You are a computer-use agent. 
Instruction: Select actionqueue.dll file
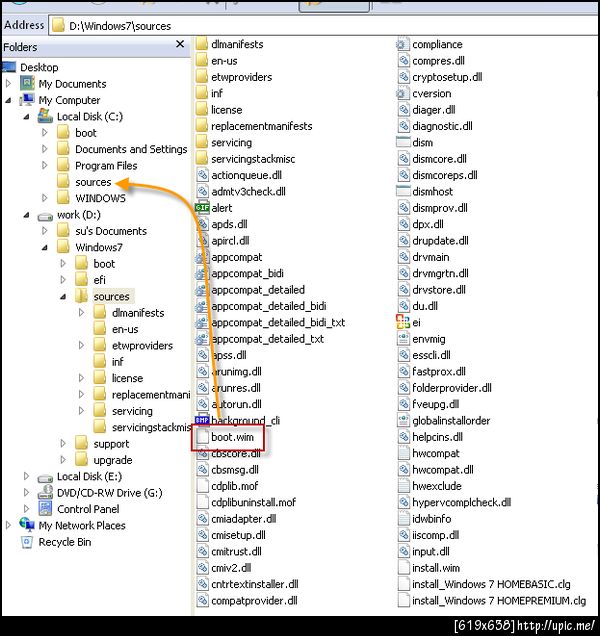[246, 175]
